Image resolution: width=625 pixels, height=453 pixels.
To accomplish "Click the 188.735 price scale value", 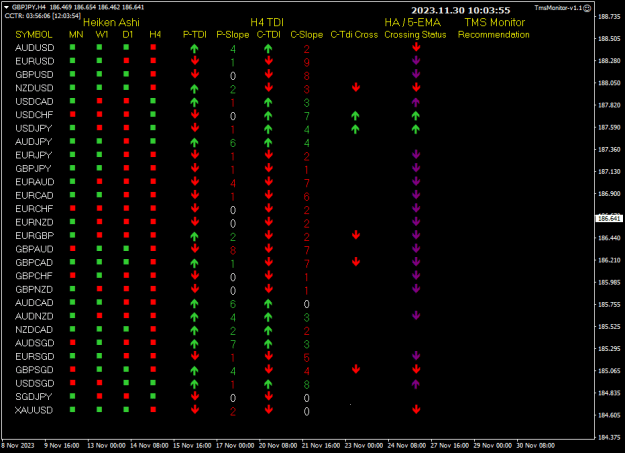I will 609,16.
